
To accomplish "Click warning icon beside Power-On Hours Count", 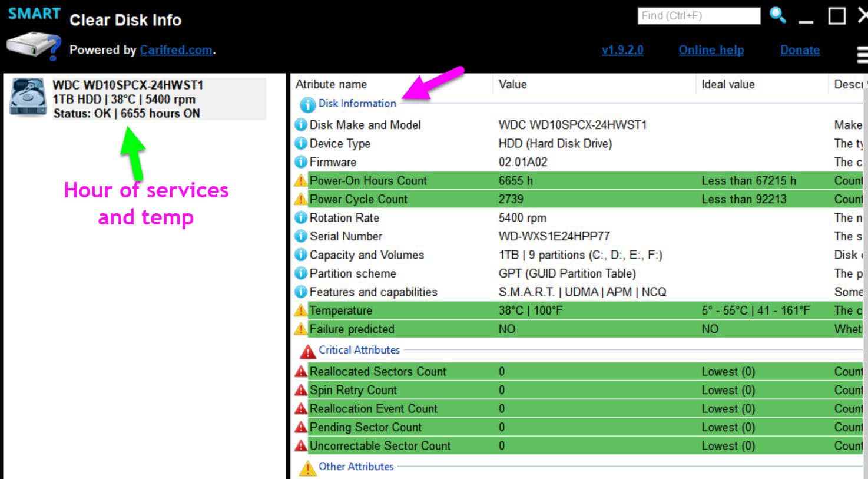I will click(301, 181).
